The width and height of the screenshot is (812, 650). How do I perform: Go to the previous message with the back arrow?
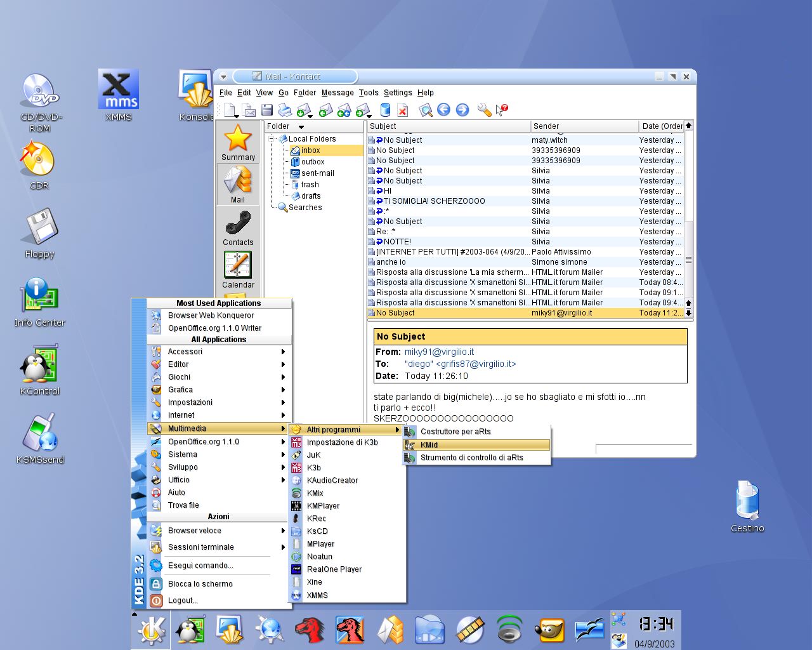click(443, 110)
